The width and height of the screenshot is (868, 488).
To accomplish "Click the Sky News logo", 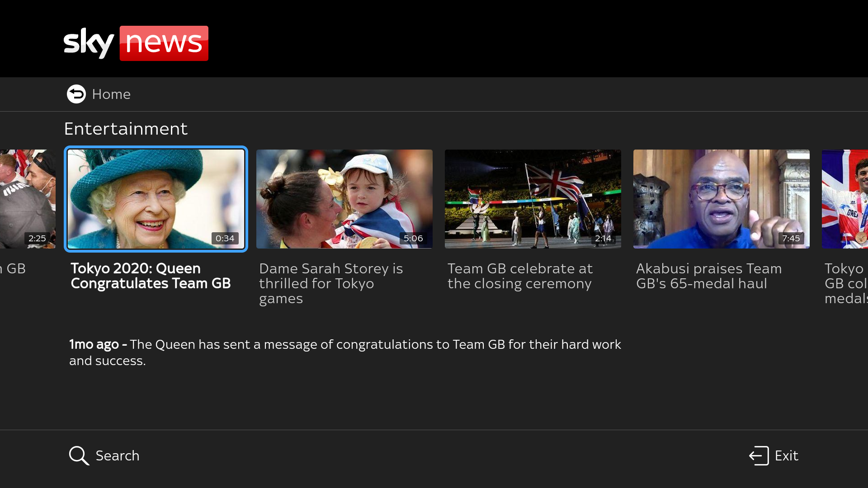I will (136, 43).
